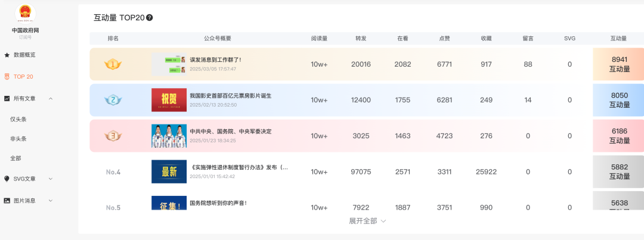
Task: Expand the 图片消息 sidebar section chevron
Action: pyautogui.click(x=51, y=201)
